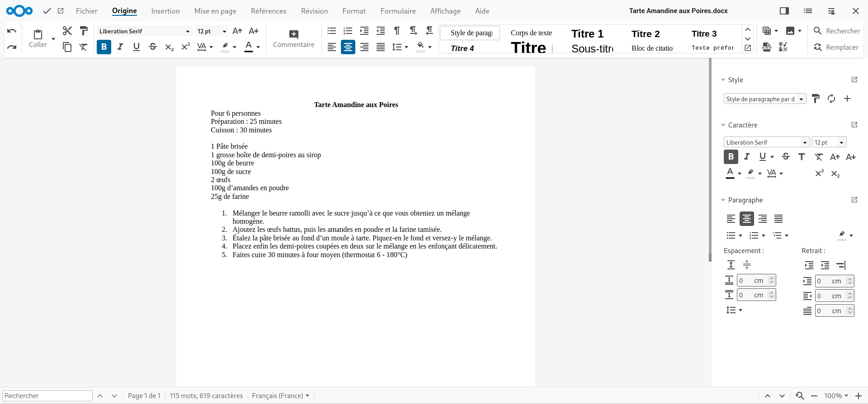This screenshot has width=868, height=404.
Task: Apply superscript from the toolbar
Action: point(185,47)
